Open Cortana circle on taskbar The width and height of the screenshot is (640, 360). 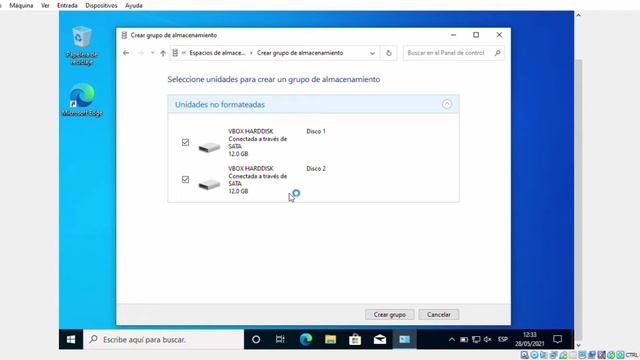pos(256,339)
